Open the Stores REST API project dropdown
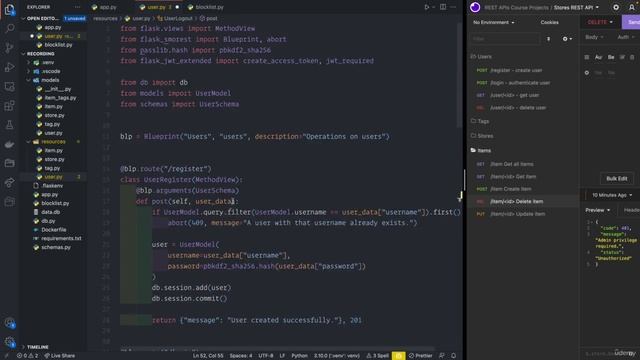The height and width of the screenshot is (360, 640). tap(576, 7)
